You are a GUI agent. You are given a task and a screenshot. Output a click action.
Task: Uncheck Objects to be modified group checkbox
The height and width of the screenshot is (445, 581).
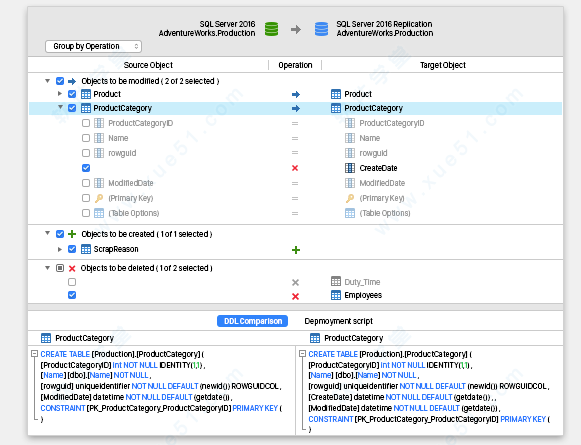click(60, 81)
